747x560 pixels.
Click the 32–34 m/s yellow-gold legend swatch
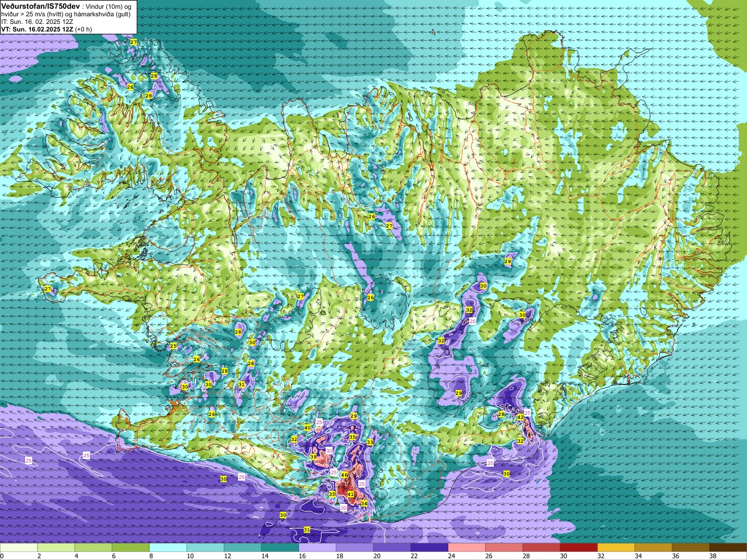[616, 548]
